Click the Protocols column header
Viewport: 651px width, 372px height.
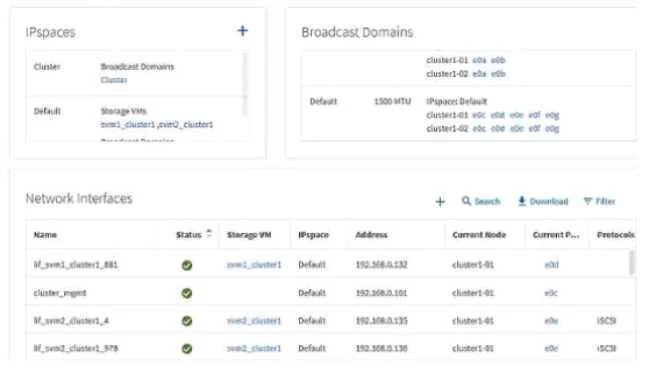point(616,235)
